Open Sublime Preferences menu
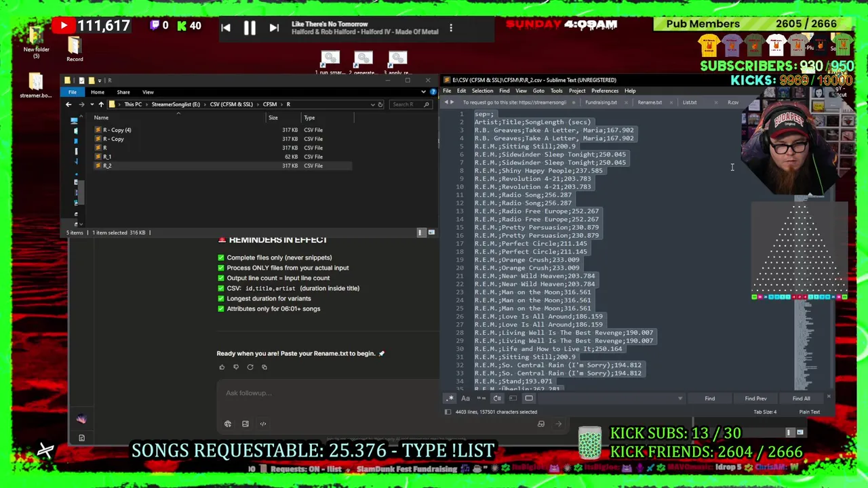The width and height of the screenshot is (868, 488). coord(605,91)
